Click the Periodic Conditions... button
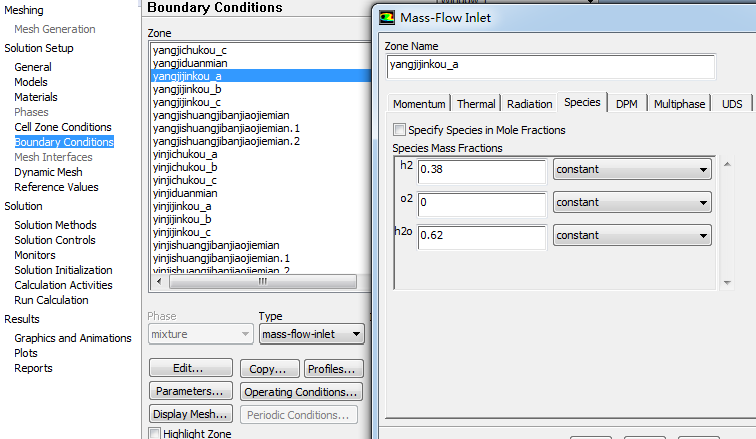This screenshot has width=756, height=439. [298, 415]
